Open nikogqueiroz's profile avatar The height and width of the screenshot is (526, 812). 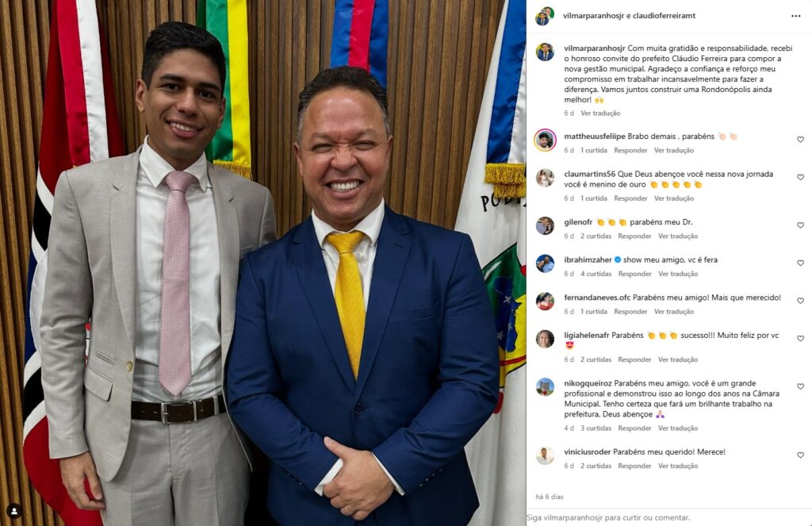545,387
